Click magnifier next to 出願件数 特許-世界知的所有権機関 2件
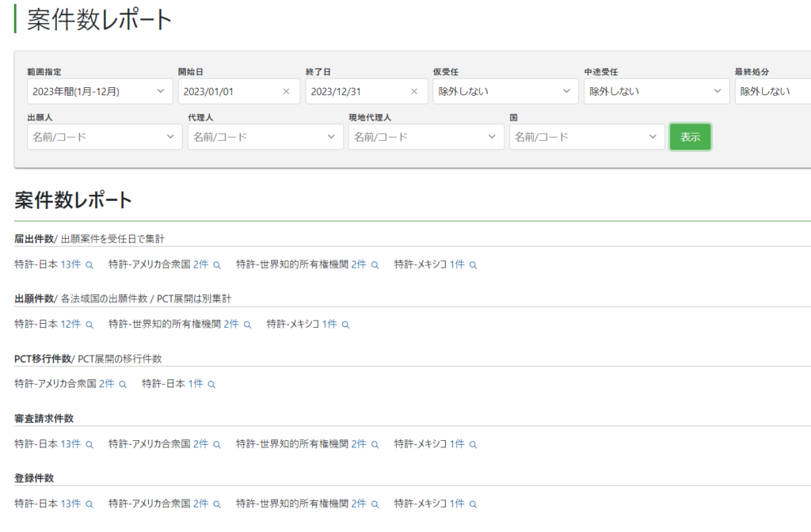Viewport: 811px width, 532px height. click(x=247, y=325)
